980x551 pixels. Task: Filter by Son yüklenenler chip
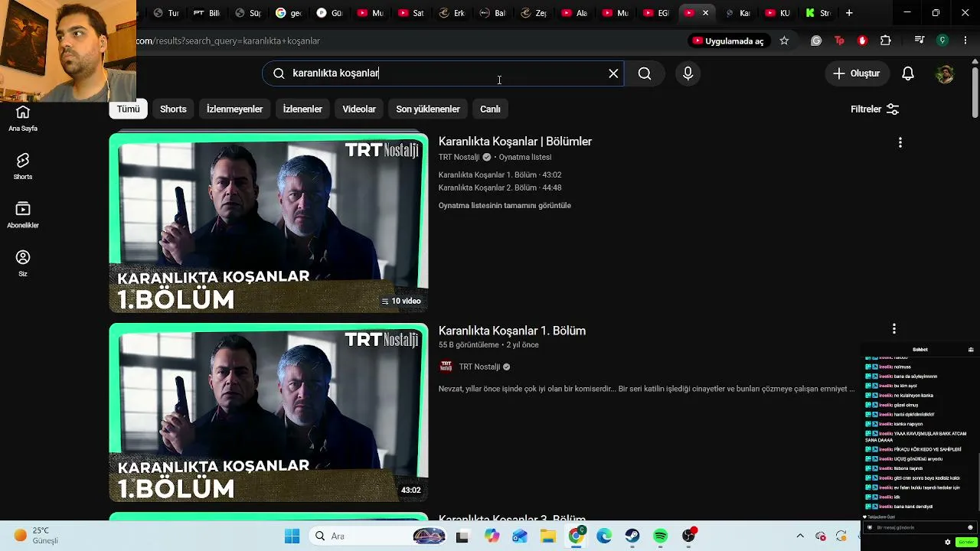(428, 109)
